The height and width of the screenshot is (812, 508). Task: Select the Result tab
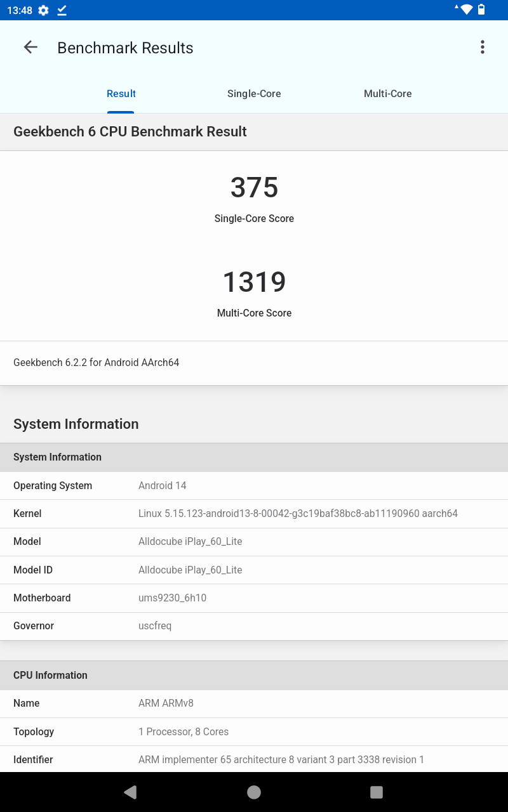pyautogui.click(x=121, y=94)
